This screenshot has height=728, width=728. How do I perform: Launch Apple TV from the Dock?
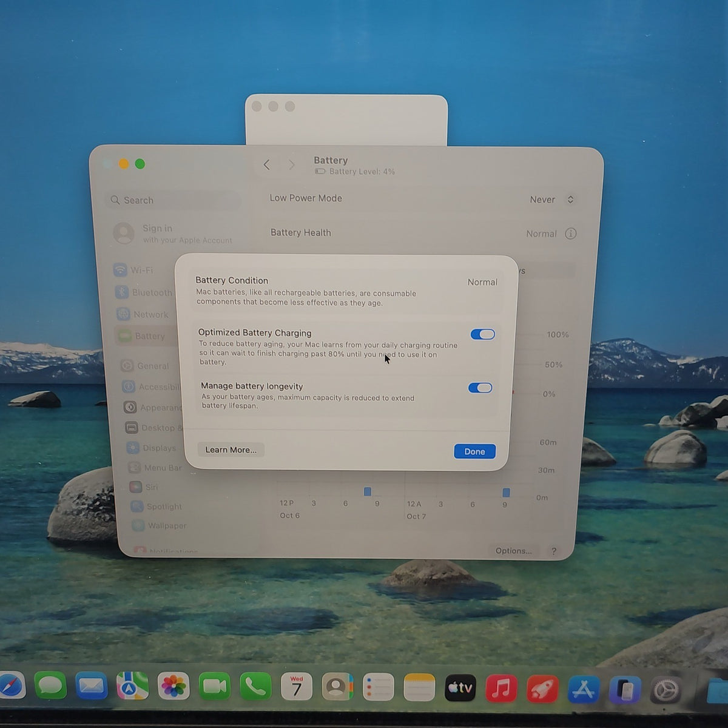[x=460, y=688]
